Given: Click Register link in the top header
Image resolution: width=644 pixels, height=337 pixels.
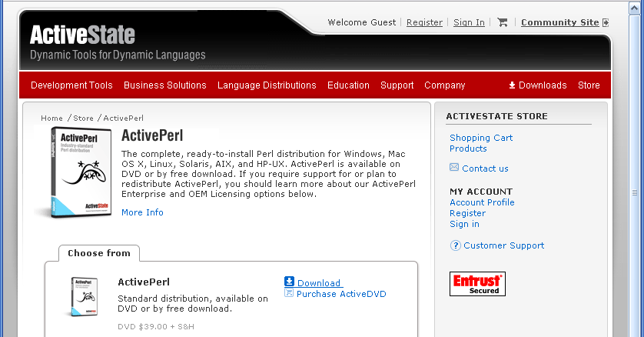Looking at the screenshot, I should 424,22.
